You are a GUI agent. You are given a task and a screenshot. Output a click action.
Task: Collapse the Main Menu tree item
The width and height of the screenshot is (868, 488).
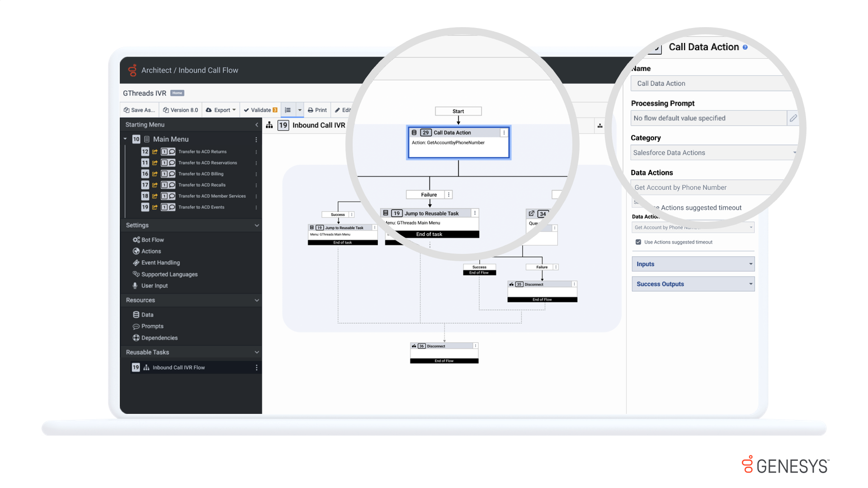[x=125, y=139]
